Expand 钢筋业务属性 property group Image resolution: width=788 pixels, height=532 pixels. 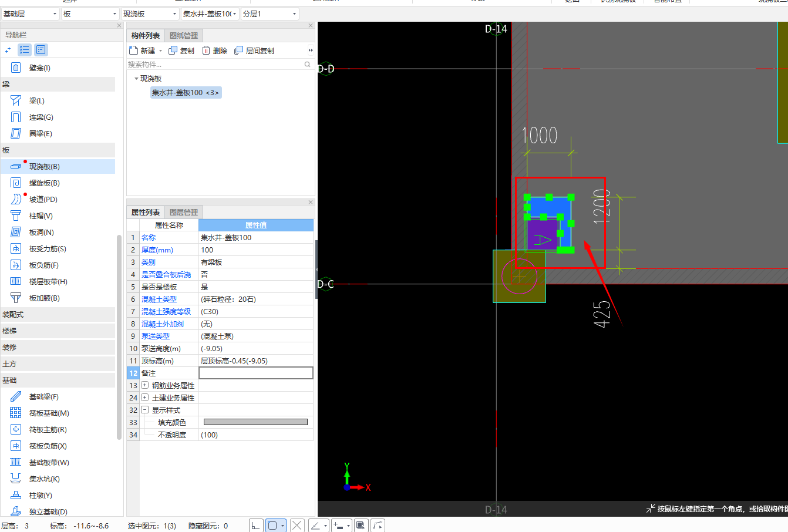pos(145,386)
